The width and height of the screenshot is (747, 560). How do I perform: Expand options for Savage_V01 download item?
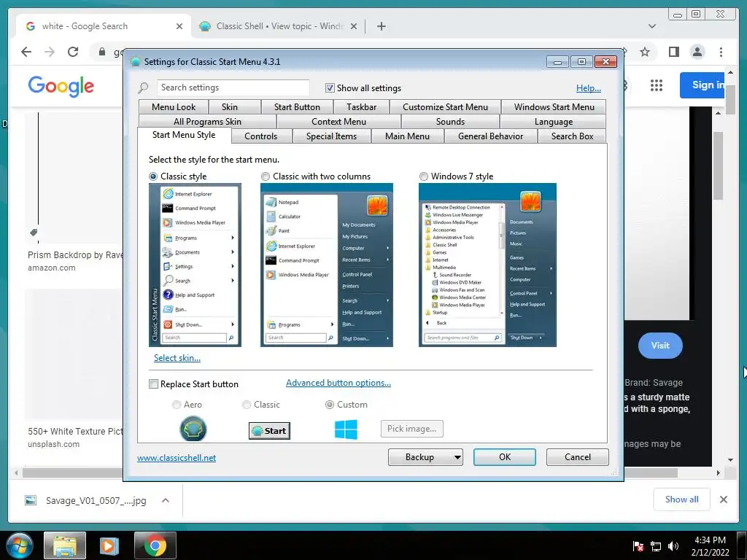click(166, 500)
